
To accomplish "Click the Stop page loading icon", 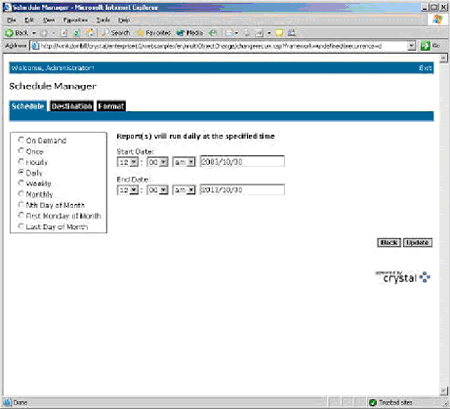I will pyautogui.click(x=64, y=33).
